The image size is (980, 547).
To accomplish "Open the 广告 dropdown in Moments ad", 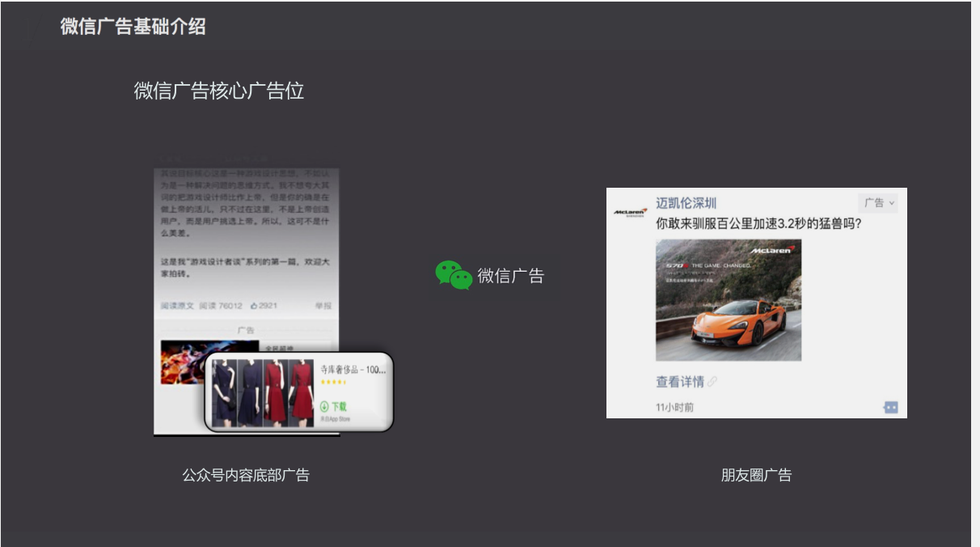I will (x=879, y=202).
